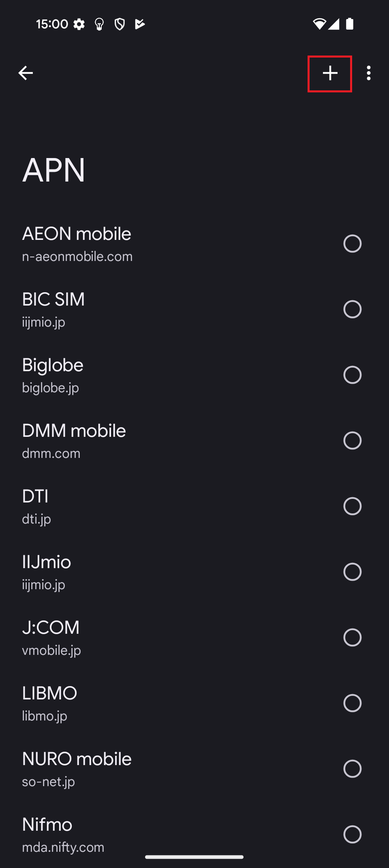Tap the battery status icon
Screen dimensions: 389x868
[350, 24]
